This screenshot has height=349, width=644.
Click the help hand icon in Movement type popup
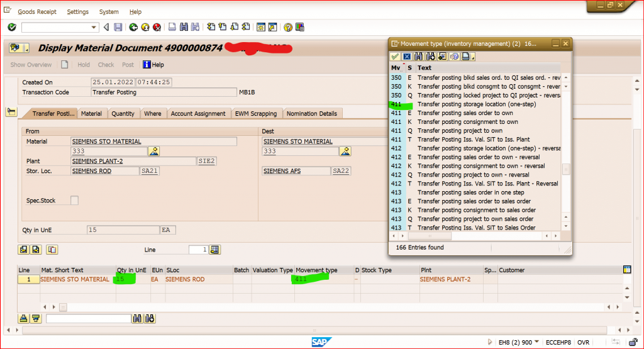[454, 56]
